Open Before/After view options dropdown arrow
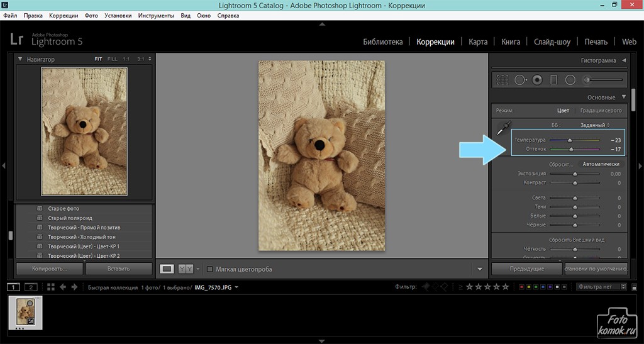The height and width of the screenshot is (344, 644). pos(197,269)
